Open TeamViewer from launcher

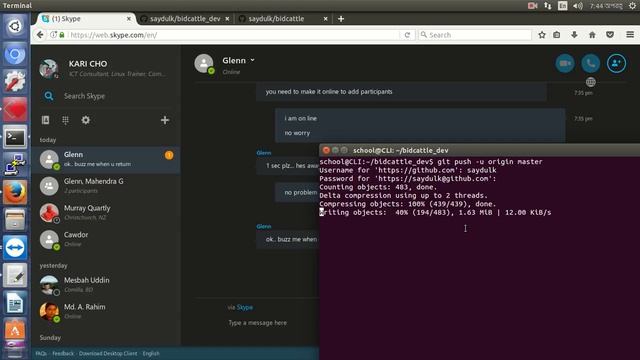point(15,247)
